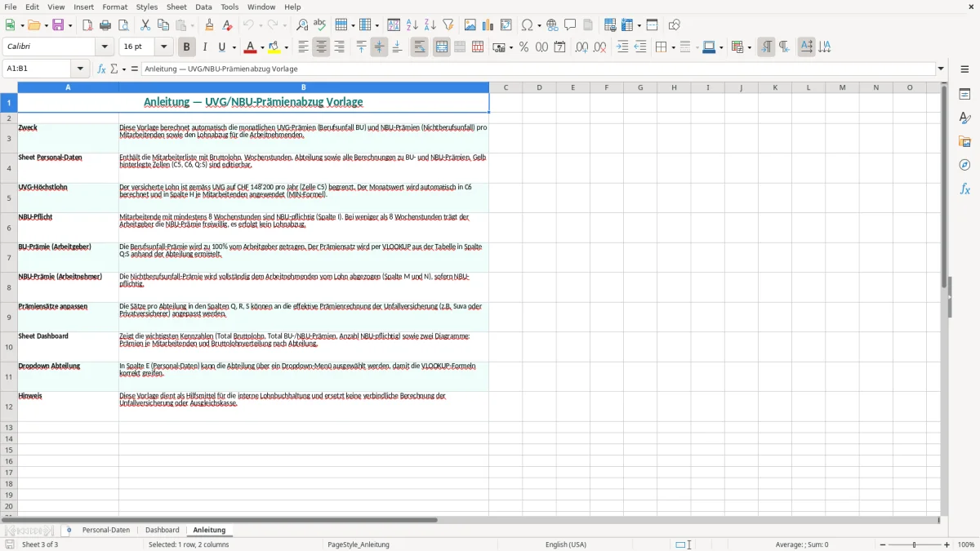The height and width of the screenshot is (551, 980).
Task: Open the Format menu
Action: click(115, 7)
